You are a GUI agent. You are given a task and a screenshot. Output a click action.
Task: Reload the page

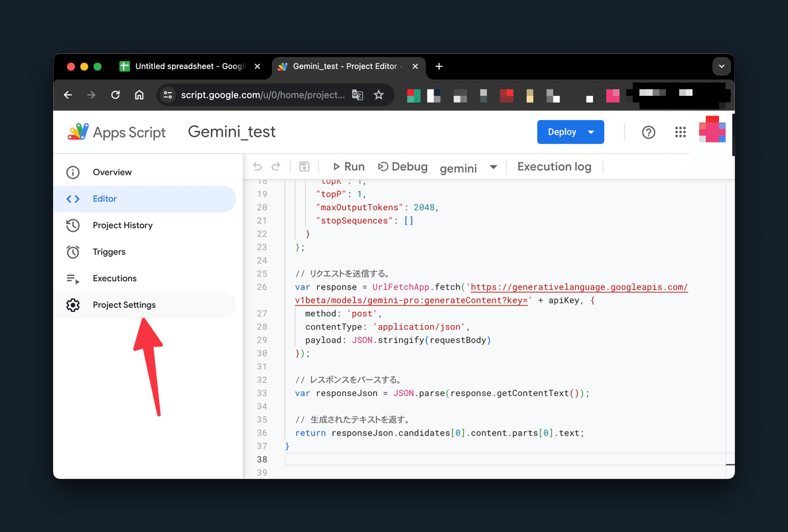(116, 95)
